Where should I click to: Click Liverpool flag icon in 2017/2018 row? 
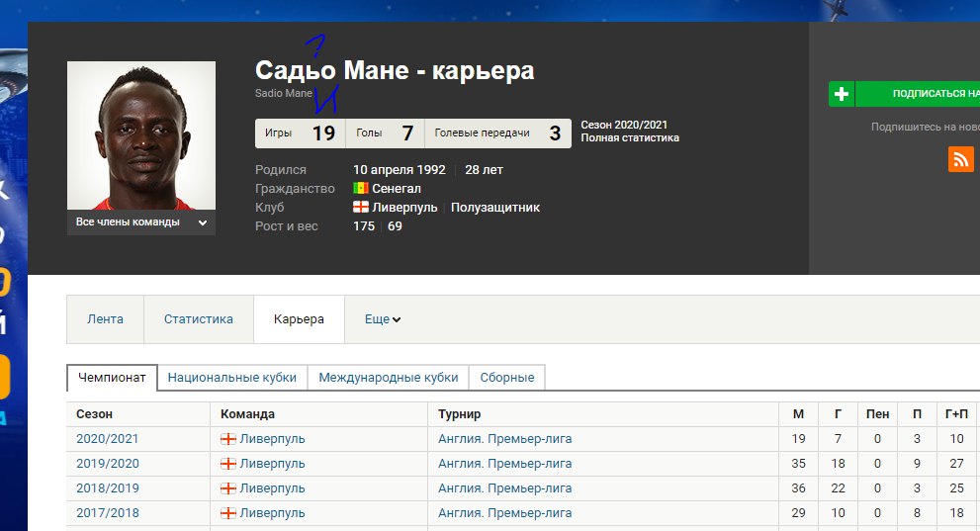click(x=228, y=513)
